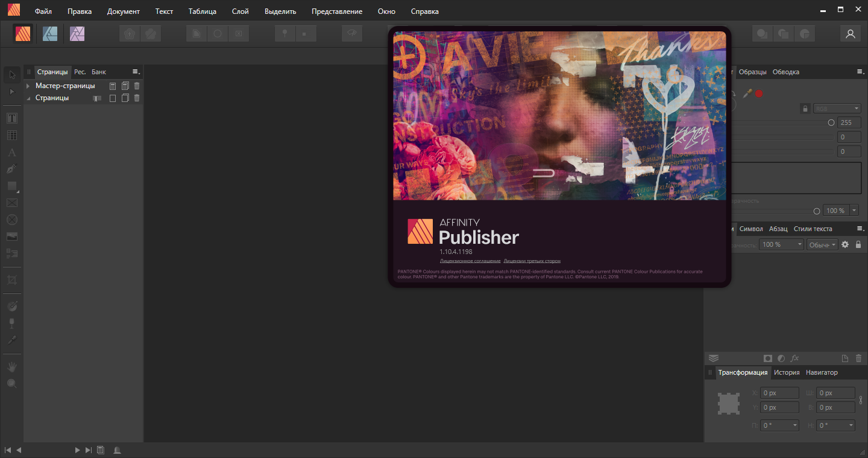Toggle the colour model lock

(x=804, y=109)
